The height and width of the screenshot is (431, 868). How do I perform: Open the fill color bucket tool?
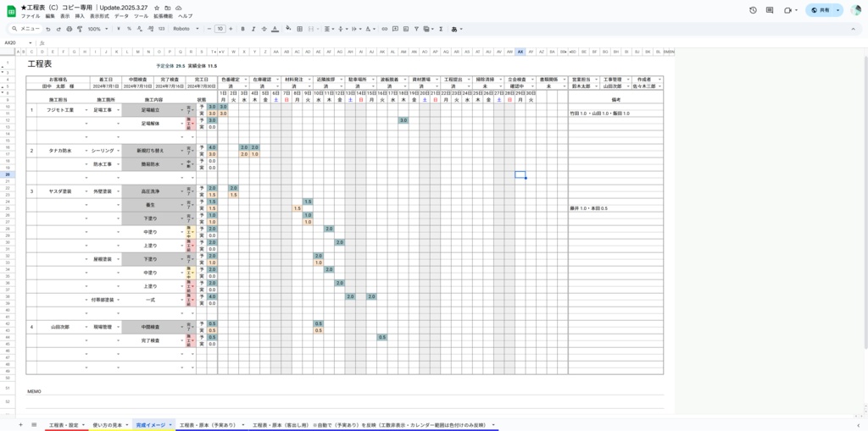(x=288, y=29)
